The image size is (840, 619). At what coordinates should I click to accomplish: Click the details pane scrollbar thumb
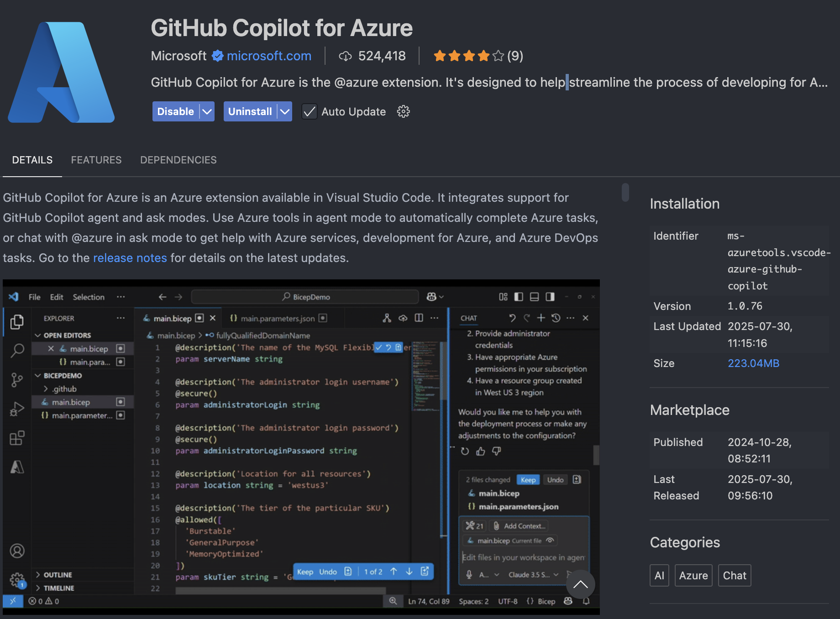coord(625,192)
